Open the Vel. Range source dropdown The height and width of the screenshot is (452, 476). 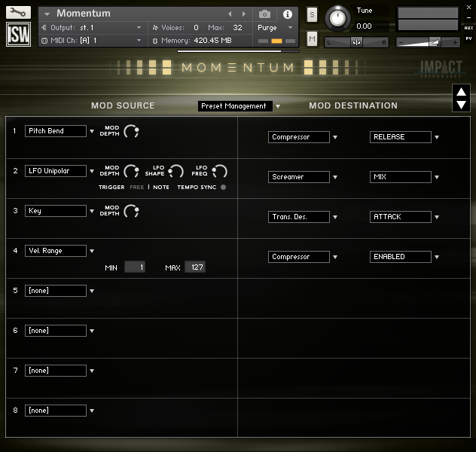pyautogui.click(x=56, y=251)
